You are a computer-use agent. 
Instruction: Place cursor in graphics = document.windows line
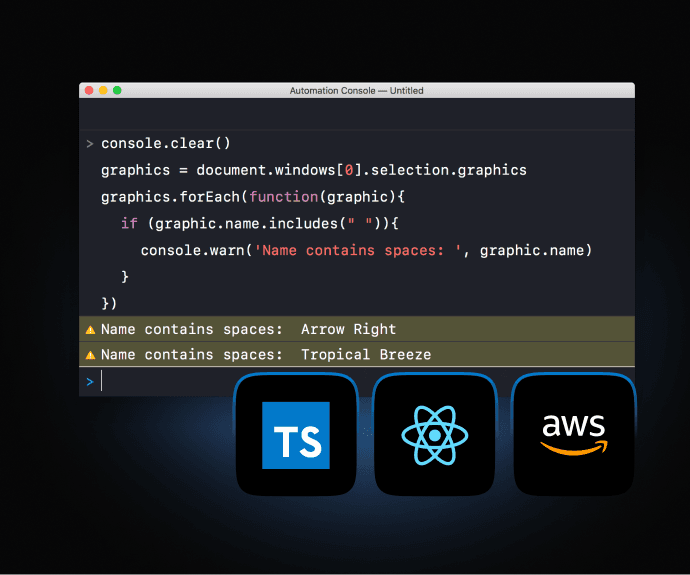pyautogui.click(x=313, y=170)
